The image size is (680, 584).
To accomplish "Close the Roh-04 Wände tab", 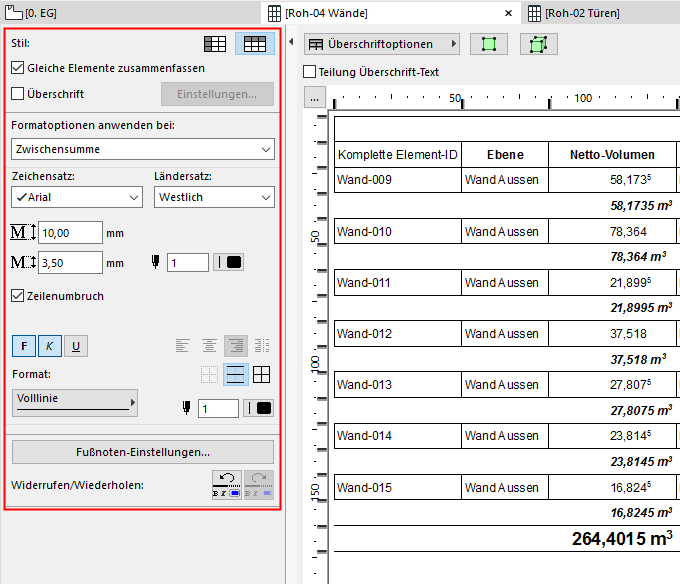I will [x=508, y=13].
